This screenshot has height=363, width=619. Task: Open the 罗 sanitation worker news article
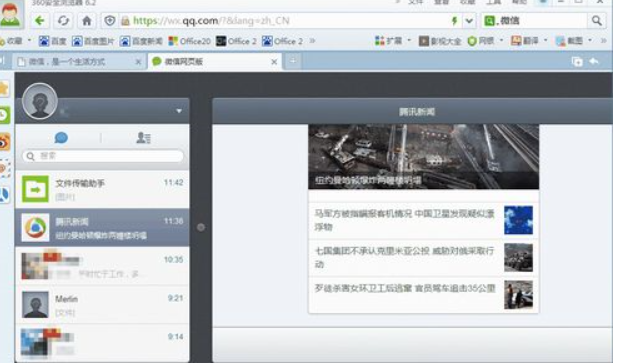pyautogui.click(x=424, y=295)
